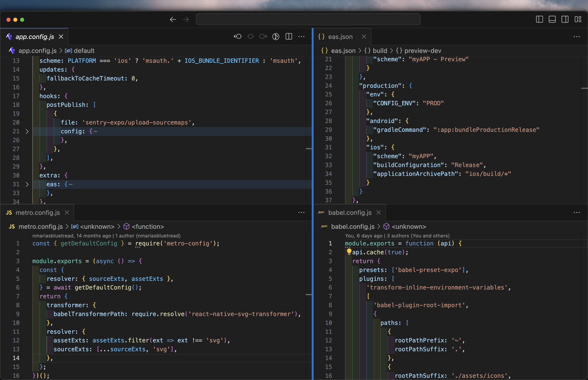Toggle secondary sidebar visibility
Viewport: 588px width, 380px height.
tap(565, 19)
